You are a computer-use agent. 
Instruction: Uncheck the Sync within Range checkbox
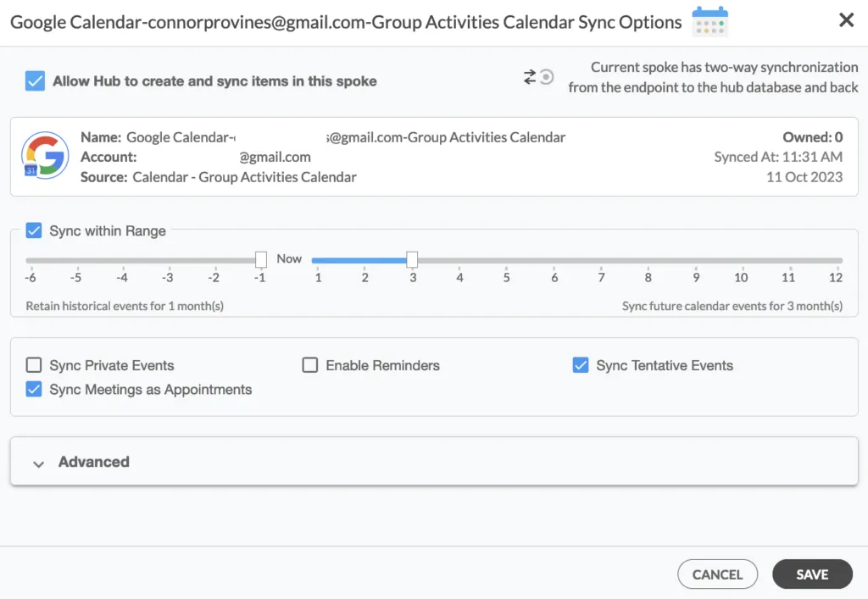34,230
